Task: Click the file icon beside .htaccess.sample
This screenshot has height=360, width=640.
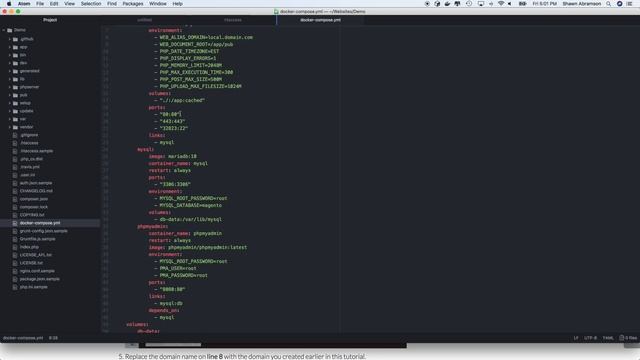Action: click(x=15, y=151)
